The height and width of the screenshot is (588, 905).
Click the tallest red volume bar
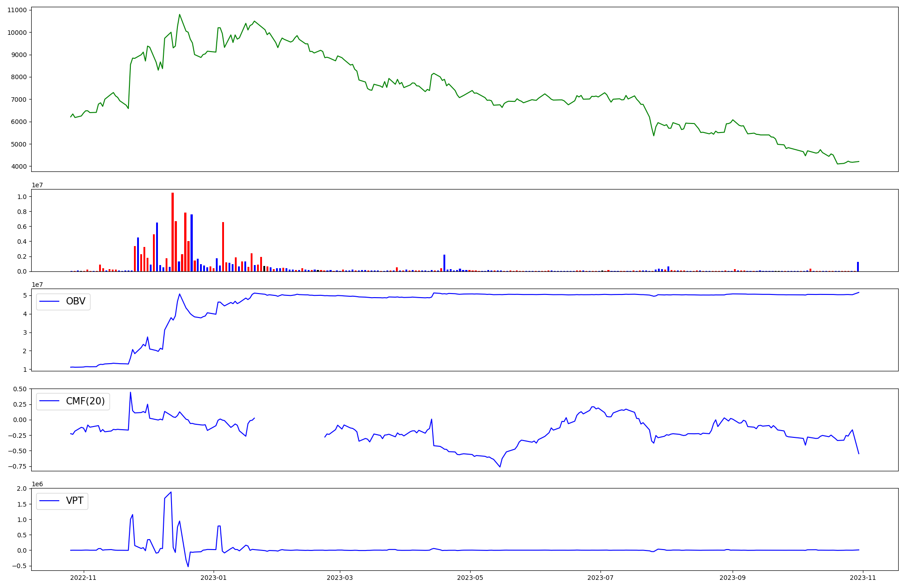172,232
